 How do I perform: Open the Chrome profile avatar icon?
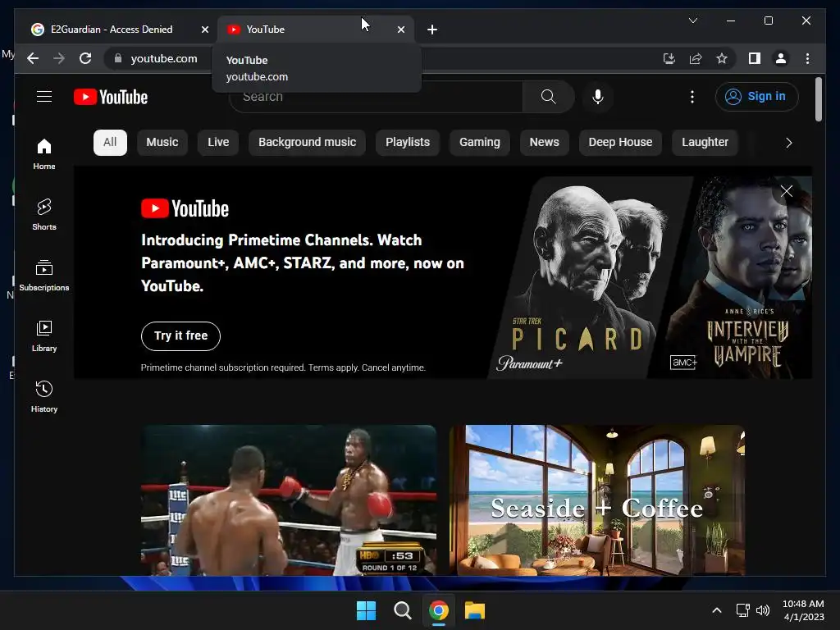click(781, 58)
